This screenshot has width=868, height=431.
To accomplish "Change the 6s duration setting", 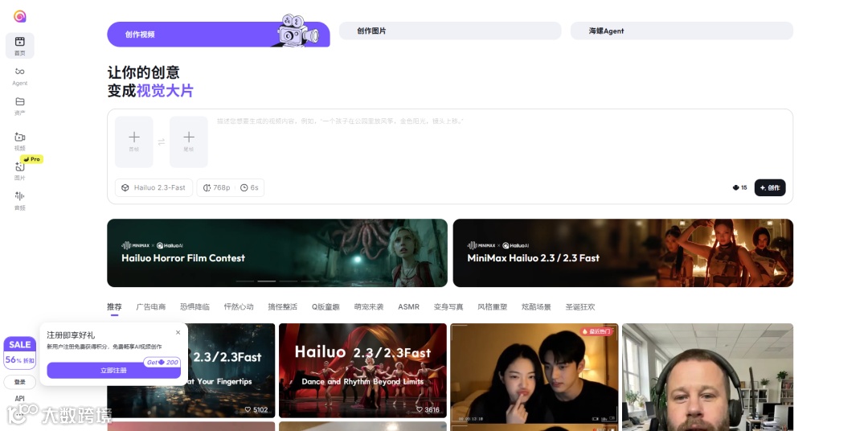I will 249,188.
